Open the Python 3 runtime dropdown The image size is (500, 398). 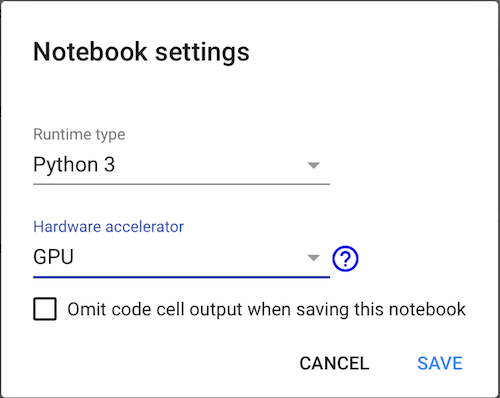(181, 165)
